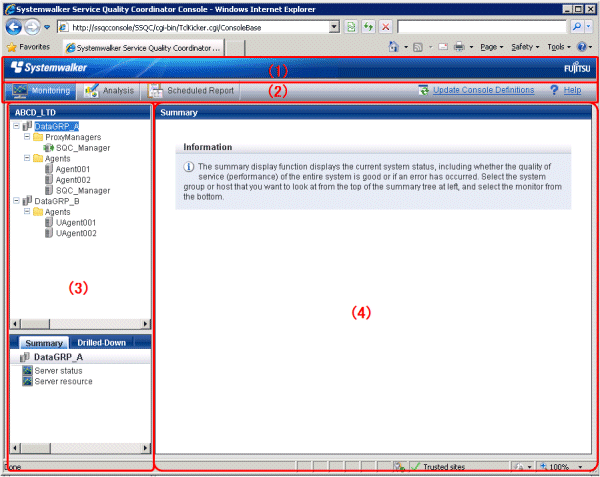Click the Help question mark icon
This screenshot has width=600, height=477.
554,90
